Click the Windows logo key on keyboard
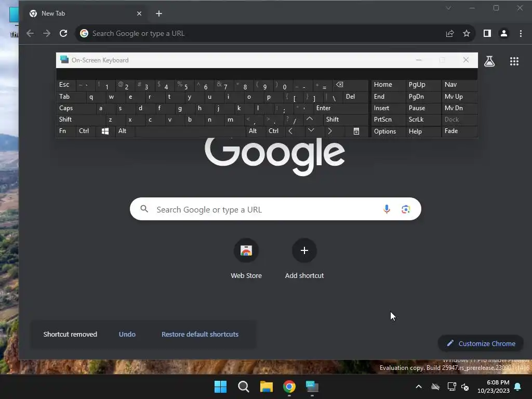The width and height of the screenshot is (532, 399). point(105,131)
